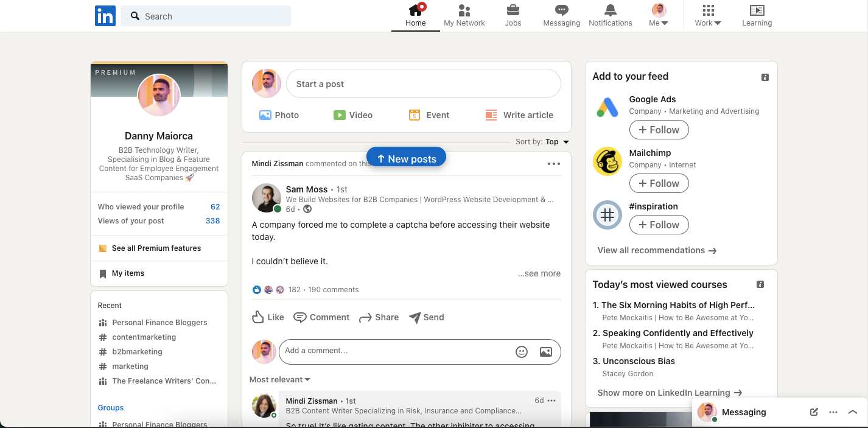Click the Photo icon to attach an image

(x=279, y=114)
